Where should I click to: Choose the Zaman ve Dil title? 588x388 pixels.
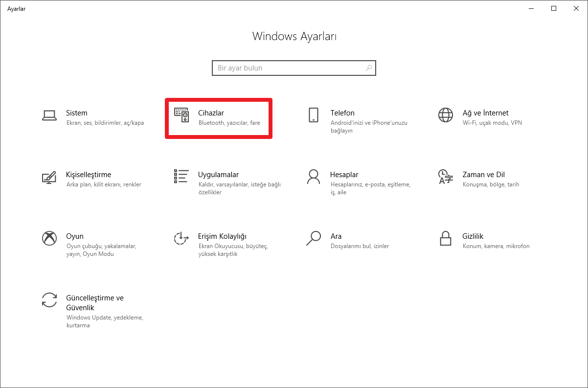[x=484, y=175]
